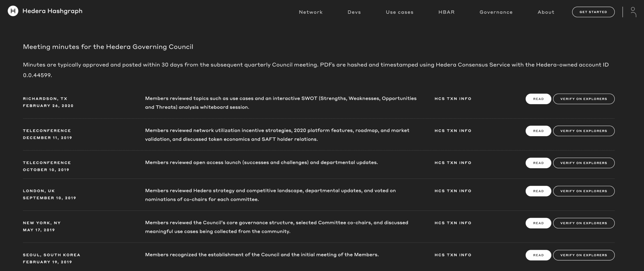Read the Seoul, South Korea meeting minutes
Viewport: 644px width, 271px height.
pos(538,255)
